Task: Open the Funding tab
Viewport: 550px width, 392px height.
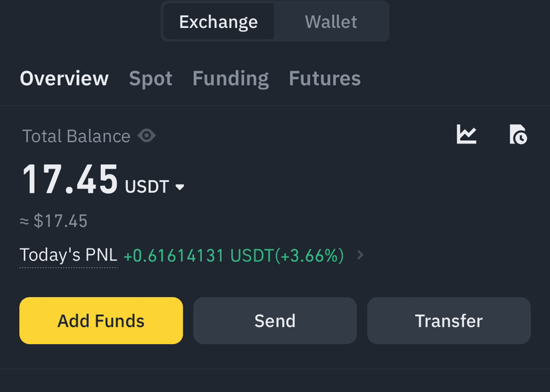Action: 230,78
